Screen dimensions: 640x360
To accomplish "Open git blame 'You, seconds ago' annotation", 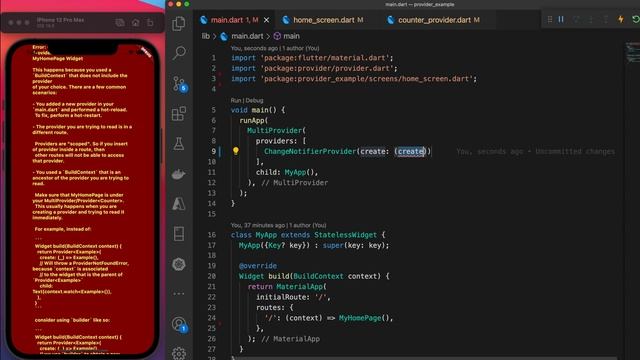I will [275, 48].
